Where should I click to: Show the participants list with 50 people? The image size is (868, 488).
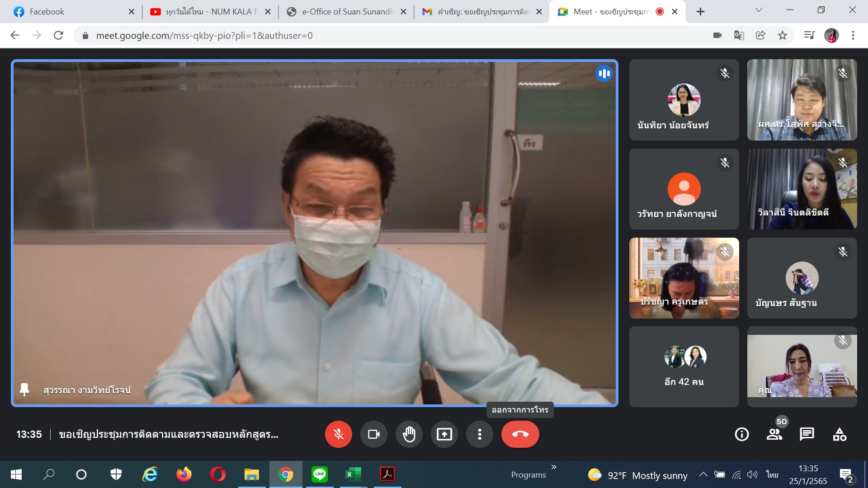[774, 434]
